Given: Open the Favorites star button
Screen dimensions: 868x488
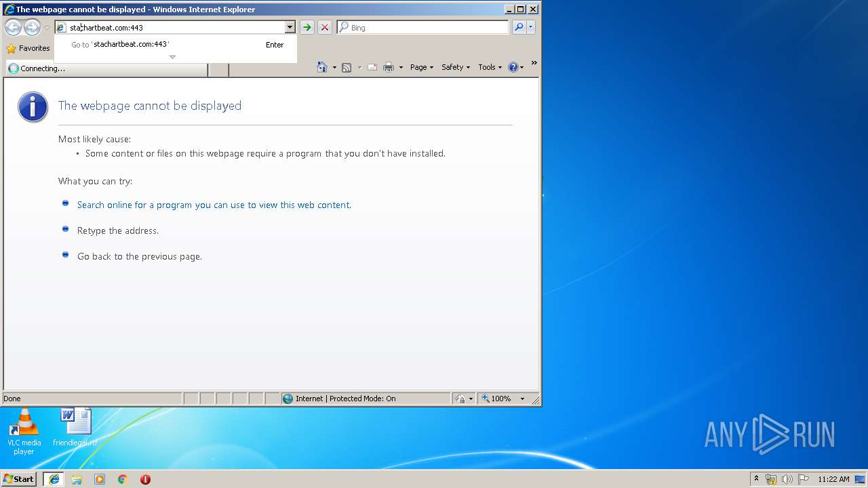Looking at the screenshot, I should 28,48.
